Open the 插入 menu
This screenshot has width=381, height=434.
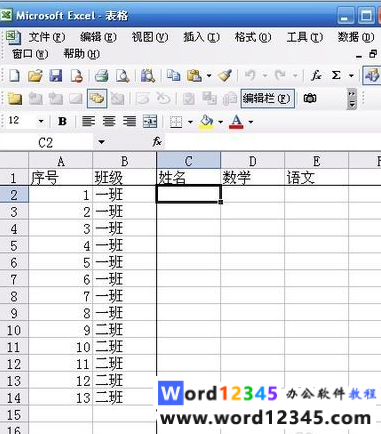[x=201, y=37]
